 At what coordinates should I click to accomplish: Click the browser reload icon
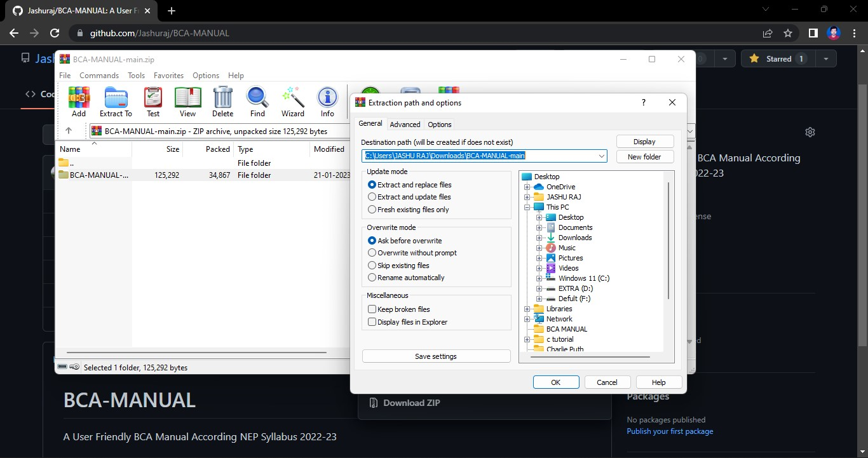[55, 33]
